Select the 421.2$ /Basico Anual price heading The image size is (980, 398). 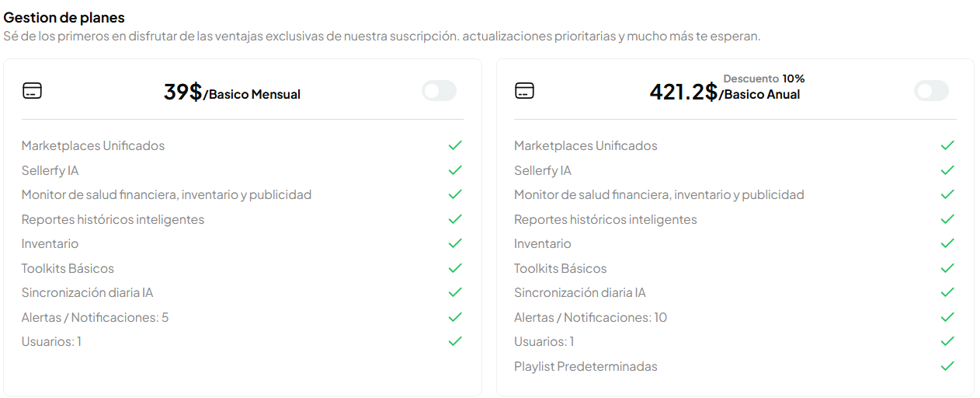tap(725, 93)
